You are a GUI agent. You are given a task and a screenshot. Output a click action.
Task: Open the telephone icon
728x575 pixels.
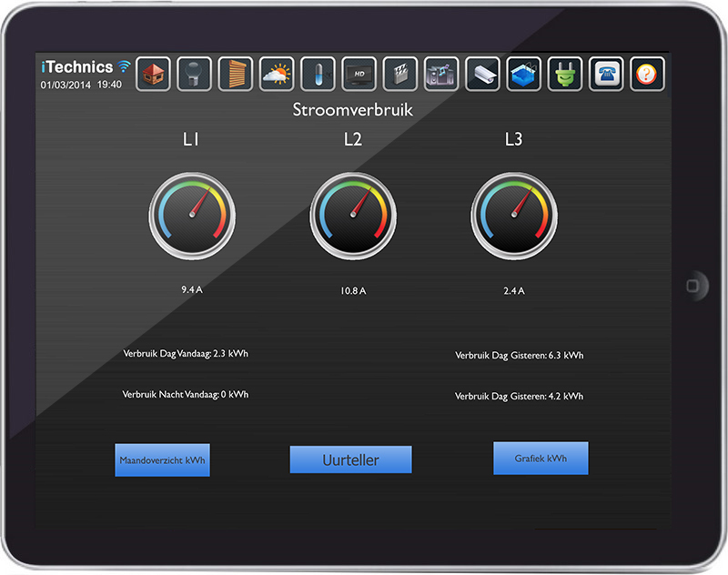pyautogui.click(x=606, y=74)
